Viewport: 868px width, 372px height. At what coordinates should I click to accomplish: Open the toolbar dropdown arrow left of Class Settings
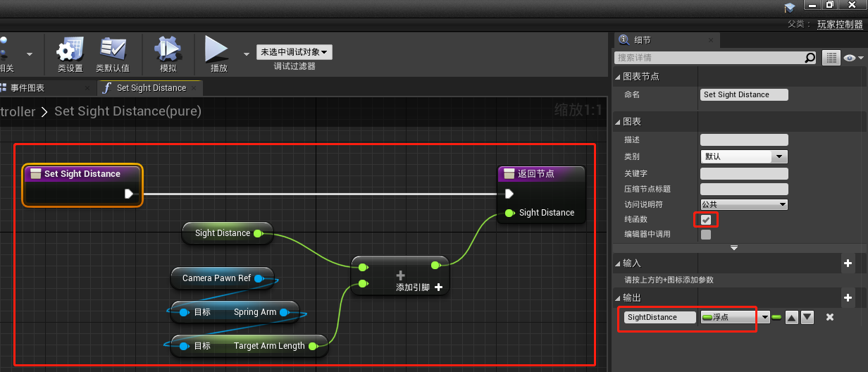click(30, 54)
